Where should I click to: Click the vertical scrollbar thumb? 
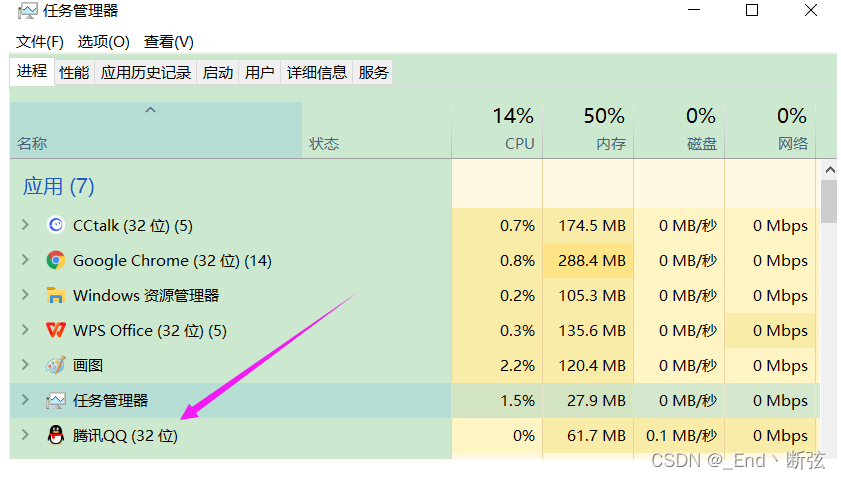click(830, 201)
